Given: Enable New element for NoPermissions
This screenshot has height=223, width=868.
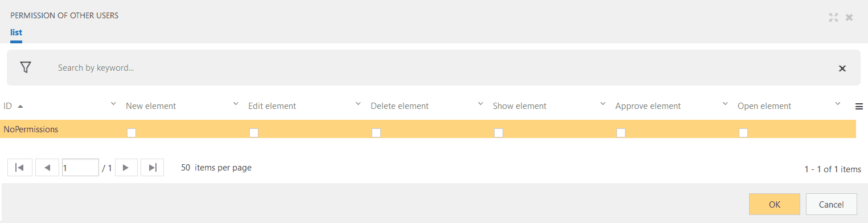Looking at the screenshot, I should coord(131,133).
